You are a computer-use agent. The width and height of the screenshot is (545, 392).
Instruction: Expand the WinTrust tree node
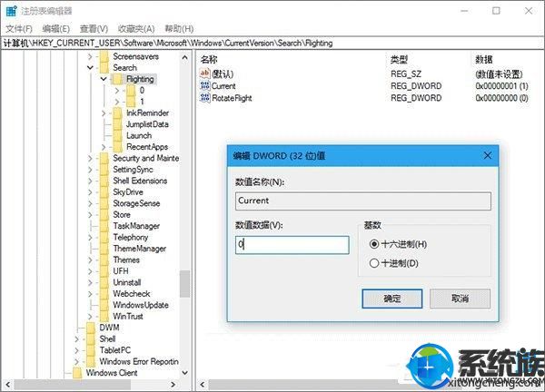tap(90, 317)
